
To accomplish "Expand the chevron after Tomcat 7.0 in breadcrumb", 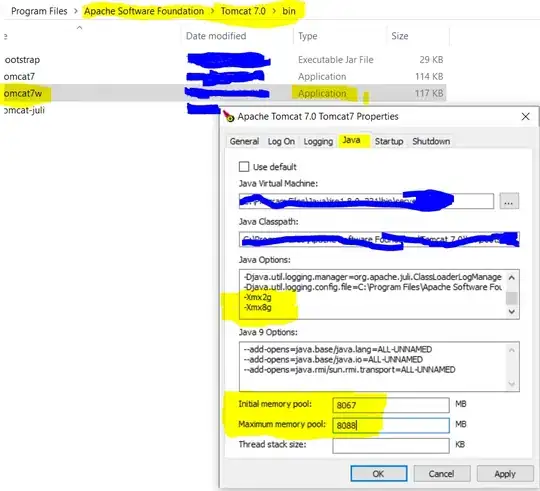I will (x=274, y=11).
